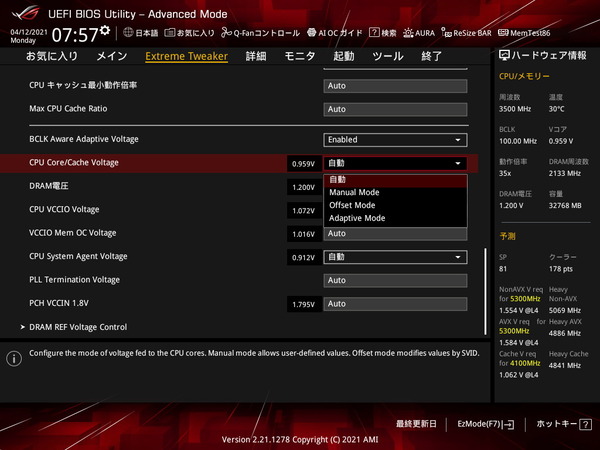The image size is (600, 450).
Task: Click the 4100MHz cache prediction value
Action: pyautogui.click(x=525, y=363)
